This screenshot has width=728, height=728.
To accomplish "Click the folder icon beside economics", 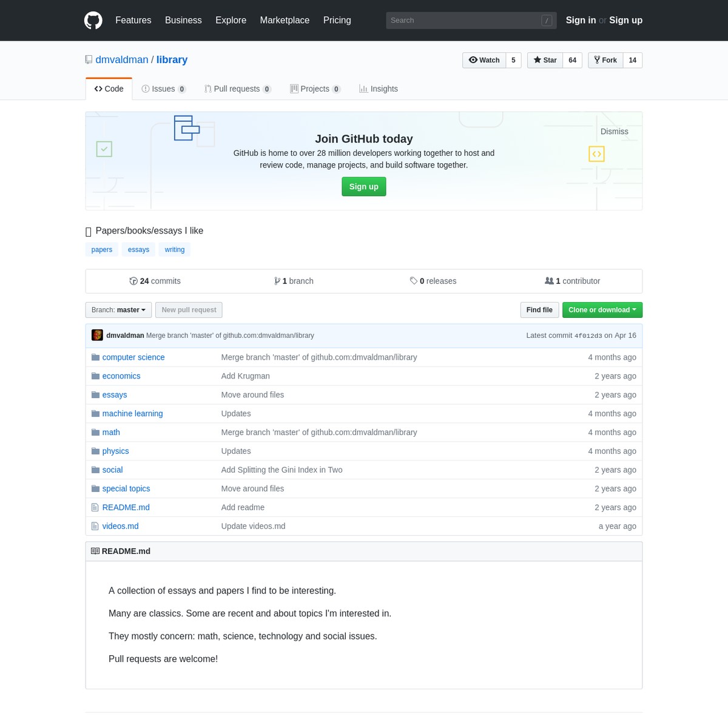I will [95, 376].
